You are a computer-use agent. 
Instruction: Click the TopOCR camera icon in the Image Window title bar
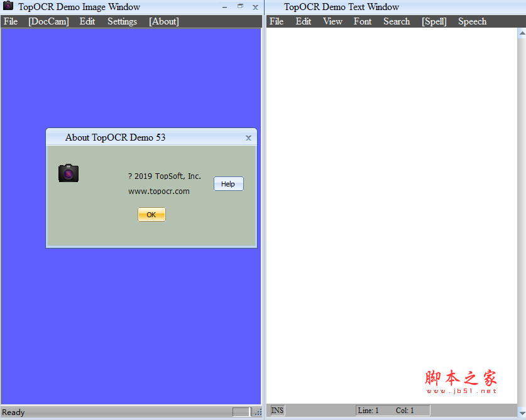(x=8, y=6)
